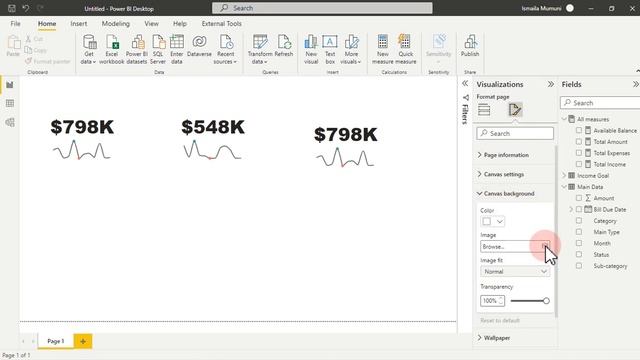This screenshot has height=360, width=640.
Task: Open the File menu
Action: (16, 24)
